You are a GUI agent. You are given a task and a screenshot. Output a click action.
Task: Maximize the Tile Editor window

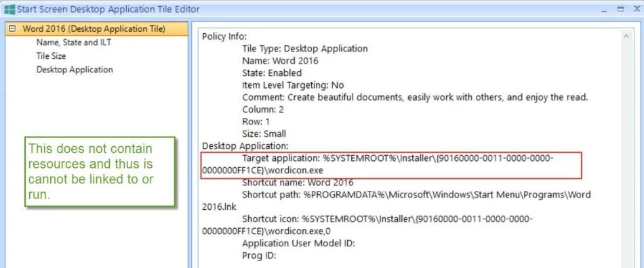[x=620, y=9]
